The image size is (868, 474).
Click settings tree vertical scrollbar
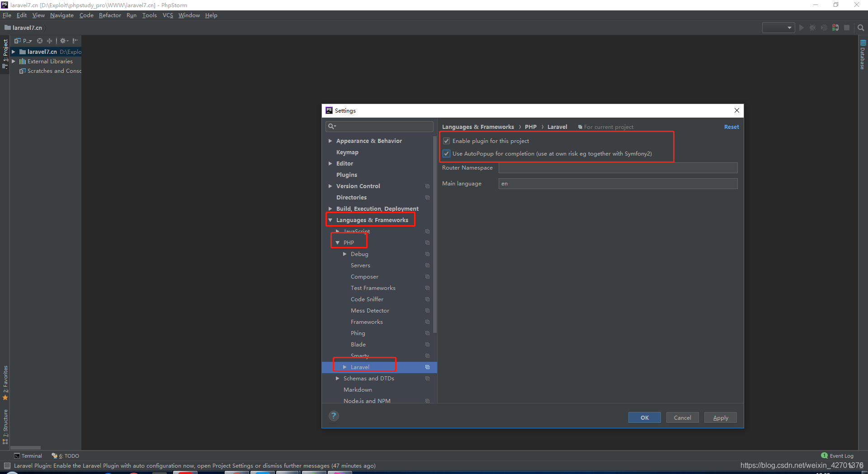(x=435, y=235)
